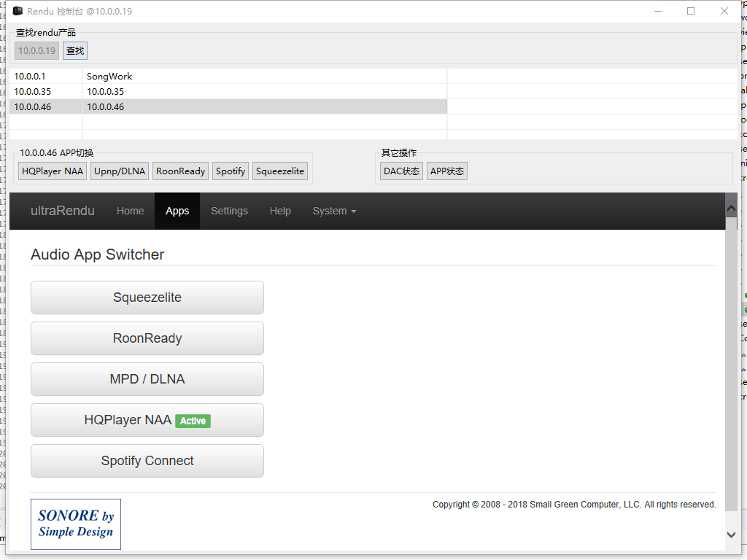Select the 10.0.0.46 device name cell
747x560 pixels.
click(265, 106)
